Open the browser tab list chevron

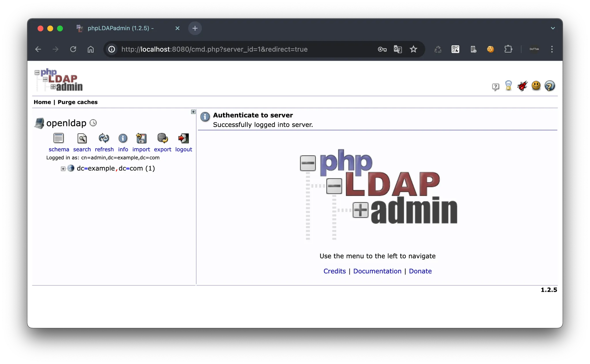(x=553, y=28)
